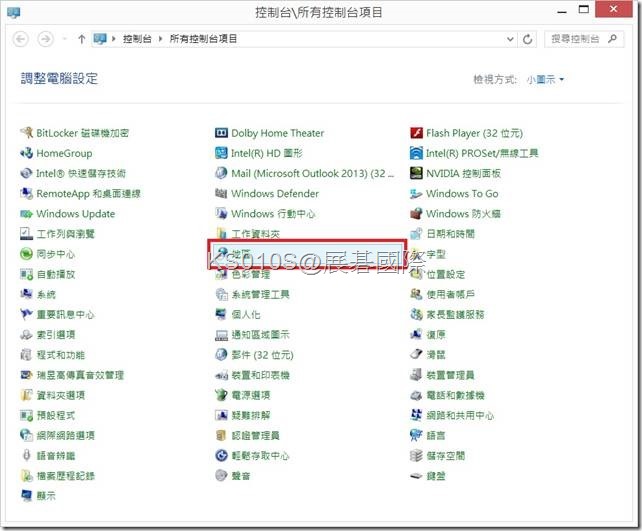642x531 pixels.
Task: Go forward with the Forward arrow
Action: point(45,39)
